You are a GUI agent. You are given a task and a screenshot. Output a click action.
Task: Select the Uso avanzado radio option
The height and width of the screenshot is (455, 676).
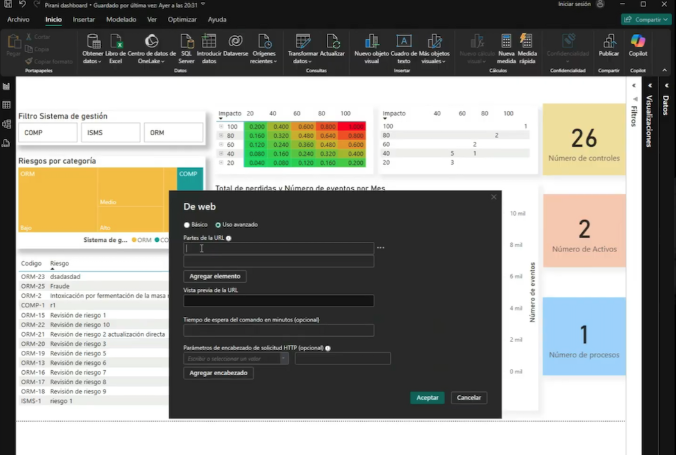click(x=219, y=224)
